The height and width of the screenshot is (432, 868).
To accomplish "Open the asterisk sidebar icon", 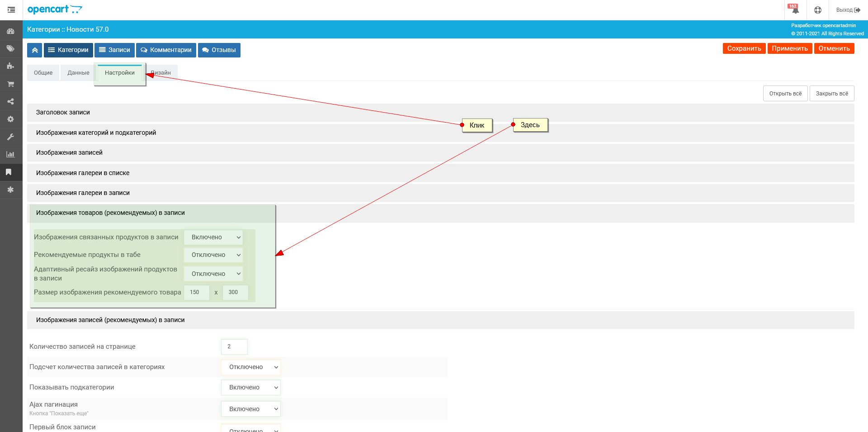I will click(x=10, y=190).
